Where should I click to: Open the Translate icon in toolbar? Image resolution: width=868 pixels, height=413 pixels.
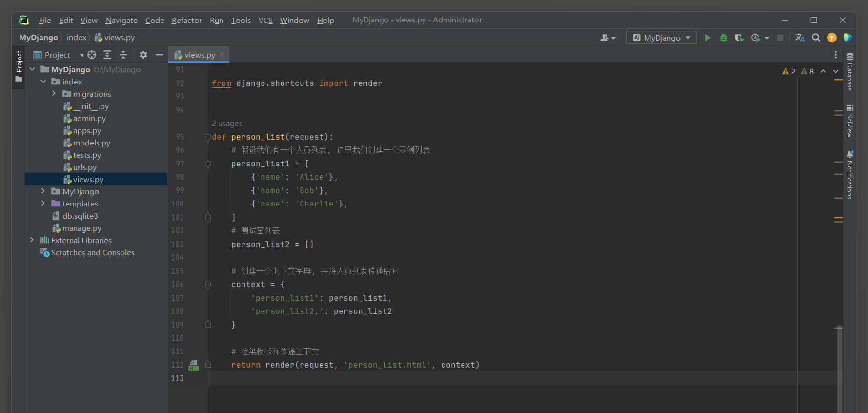[x=800, y=38]
